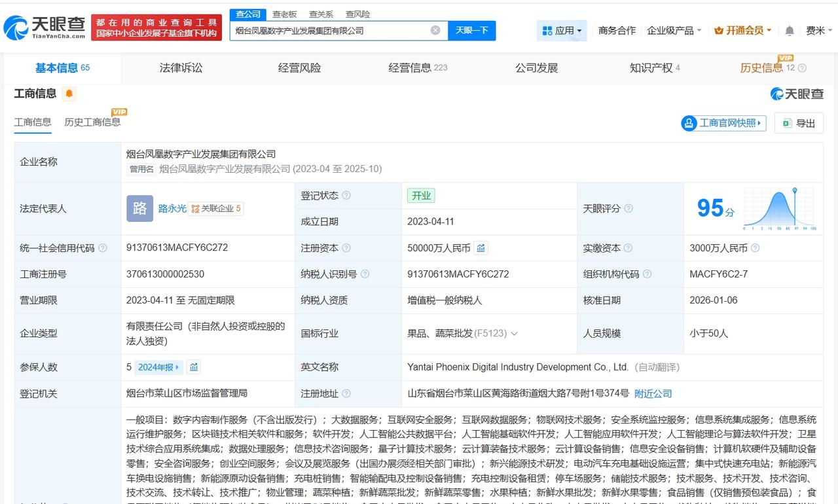Switch to 基本信息 tab
The image size is (838, 504).
tap(62, 68)
